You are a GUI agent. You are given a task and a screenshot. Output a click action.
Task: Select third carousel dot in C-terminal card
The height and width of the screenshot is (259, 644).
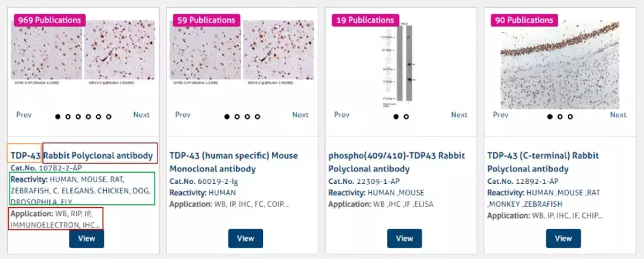[570, 117]
